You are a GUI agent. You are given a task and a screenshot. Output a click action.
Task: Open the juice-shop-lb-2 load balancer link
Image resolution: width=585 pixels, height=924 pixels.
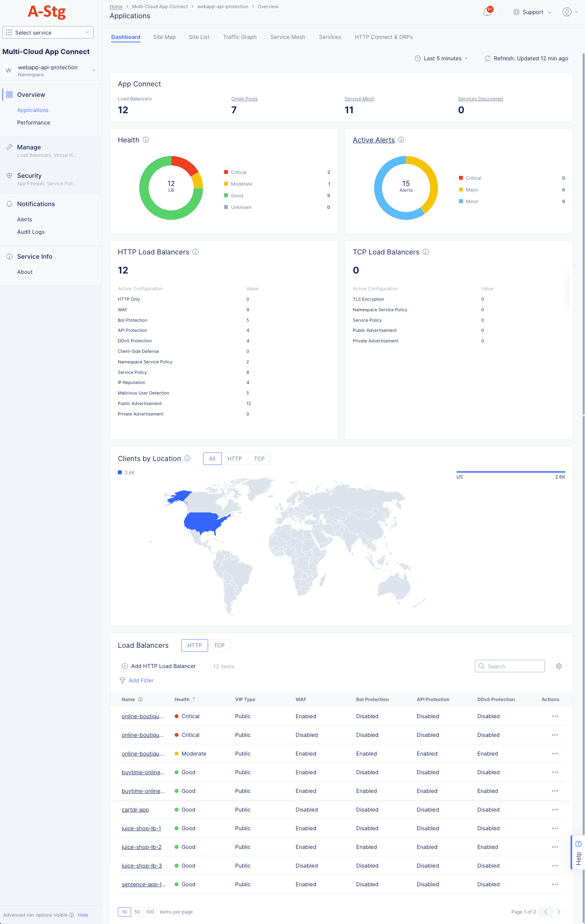(142, 847)
